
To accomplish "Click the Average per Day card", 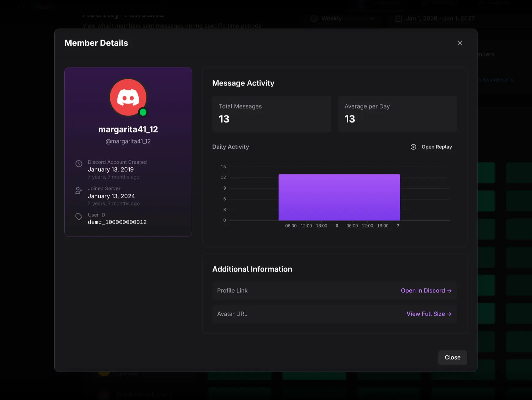I will click(397, 114).
